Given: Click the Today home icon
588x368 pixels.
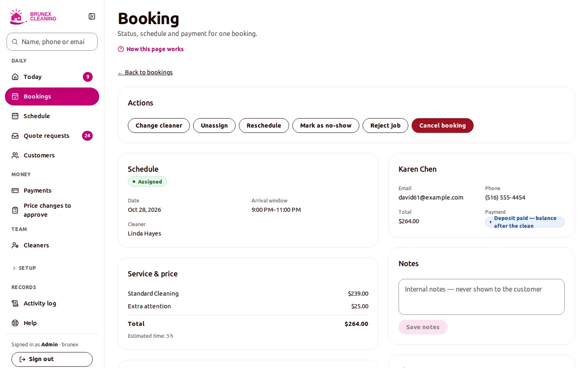Looking at the screenshot, I should pos(15,77).
